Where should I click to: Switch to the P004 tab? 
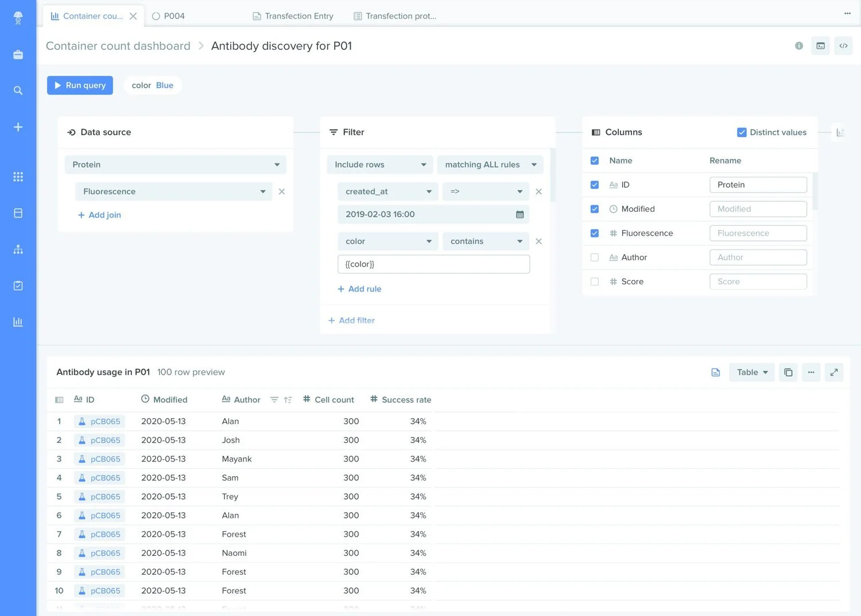tap(168, 16)
